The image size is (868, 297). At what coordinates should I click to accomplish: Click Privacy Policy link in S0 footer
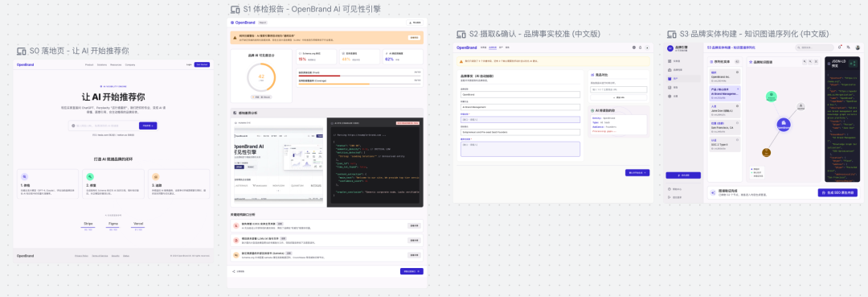pyautogui.click(x=81, y=255)
